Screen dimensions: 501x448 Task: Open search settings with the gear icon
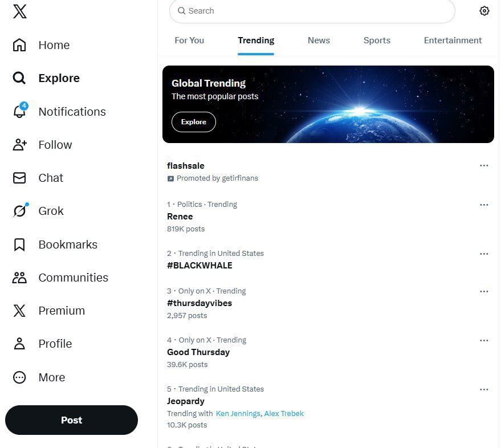(484, 10)
